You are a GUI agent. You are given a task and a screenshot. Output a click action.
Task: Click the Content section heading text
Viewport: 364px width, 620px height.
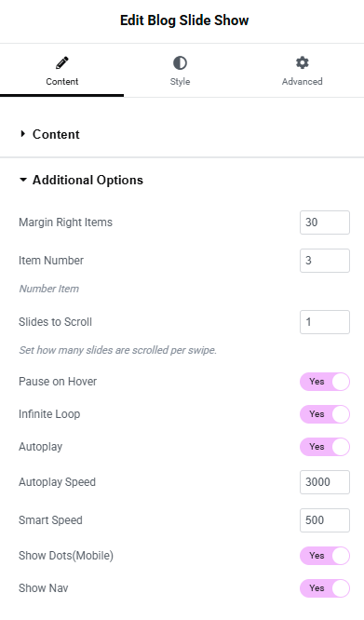point(56,134)
